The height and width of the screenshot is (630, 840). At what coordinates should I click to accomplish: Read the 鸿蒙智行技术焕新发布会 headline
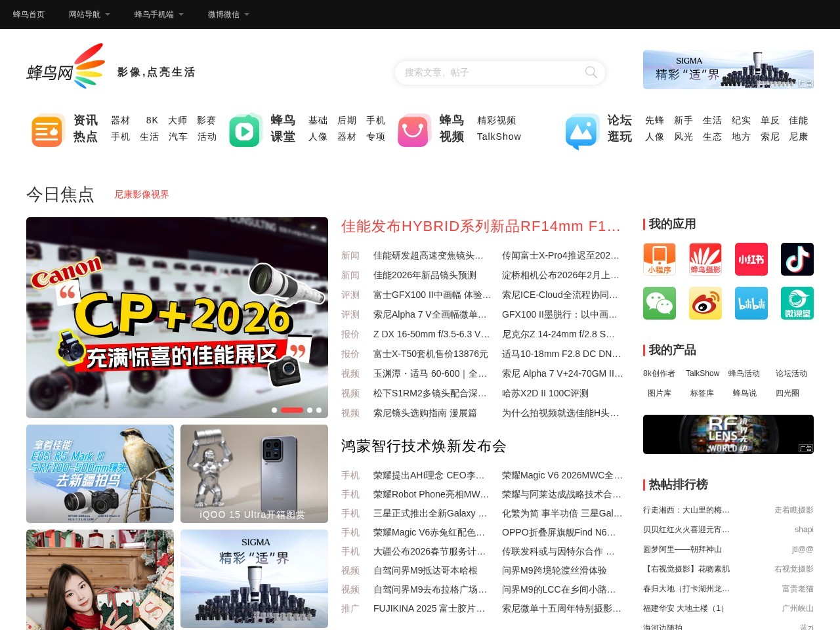[423, 446]
